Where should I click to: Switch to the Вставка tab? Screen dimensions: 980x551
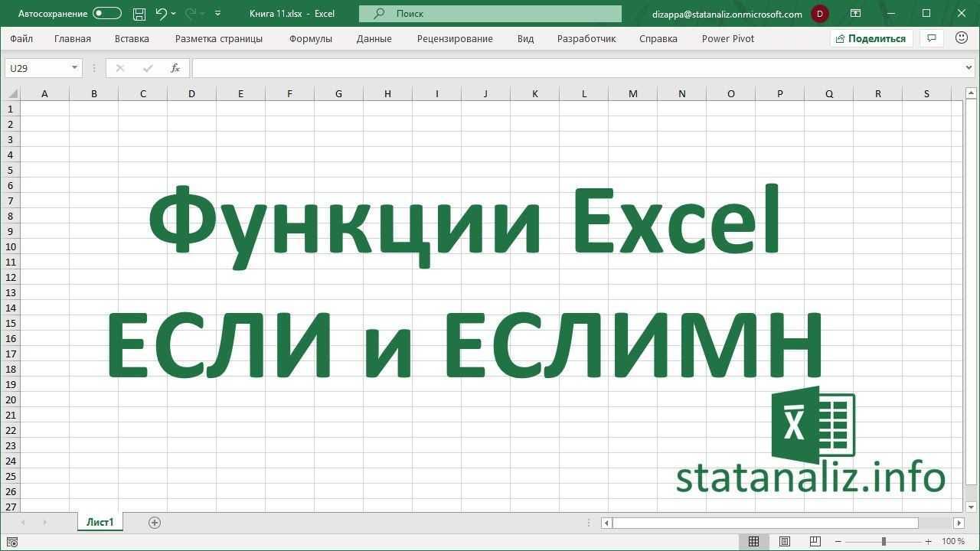tap(132, 38)
